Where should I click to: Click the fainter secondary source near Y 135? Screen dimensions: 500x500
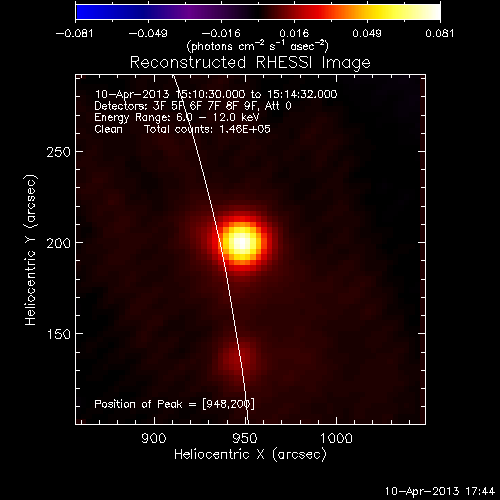coord(237,361)
